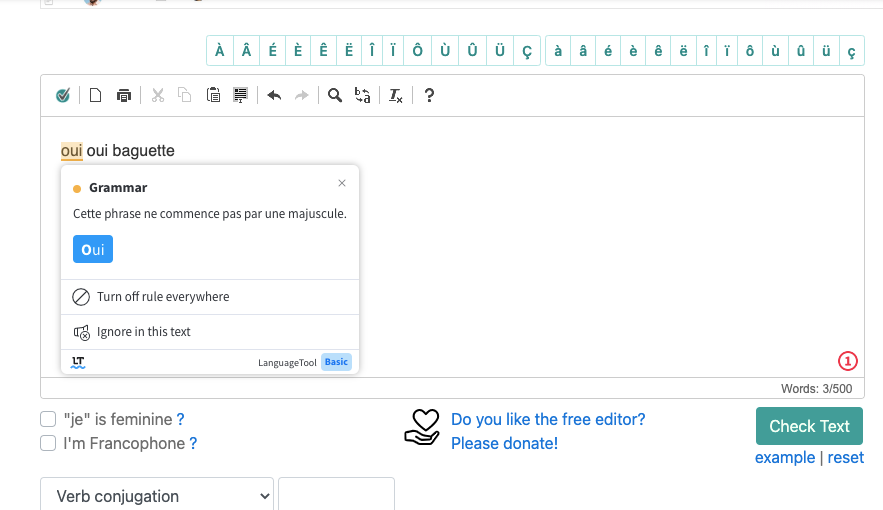
Task: Redo with the forward arrow icon
Action: click(x=302, y=96)
